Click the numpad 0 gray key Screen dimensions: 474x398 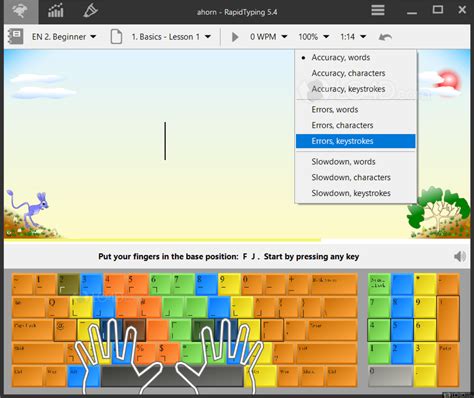[390, 376]
